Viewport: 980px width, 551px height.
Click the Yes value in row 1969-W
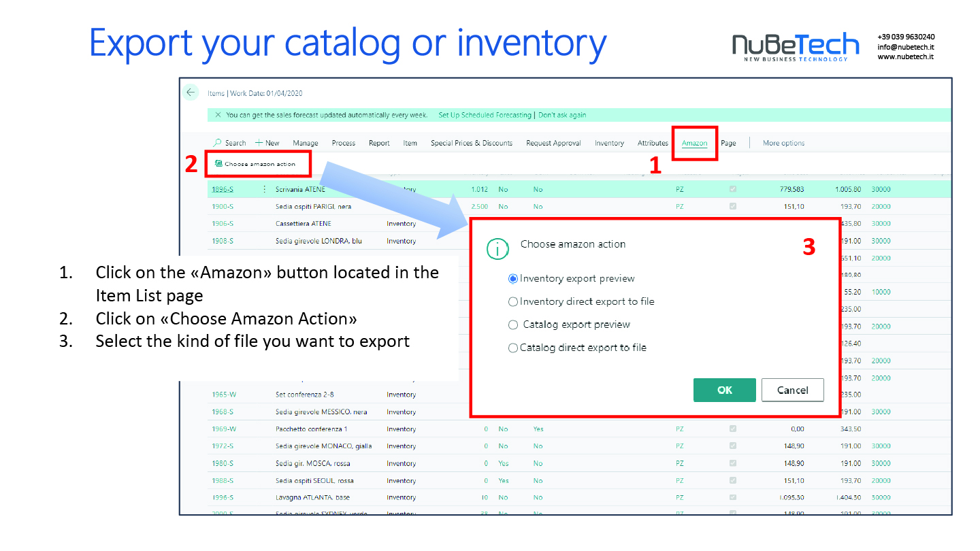(x=538, y=429)
